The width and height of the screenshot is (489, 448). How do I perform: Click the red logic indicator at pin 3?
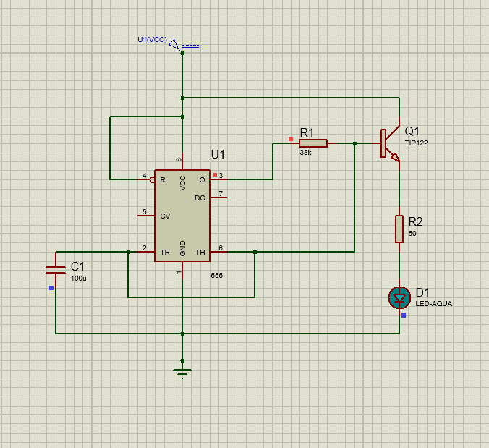pyautogui.click(x=215, y=174)
